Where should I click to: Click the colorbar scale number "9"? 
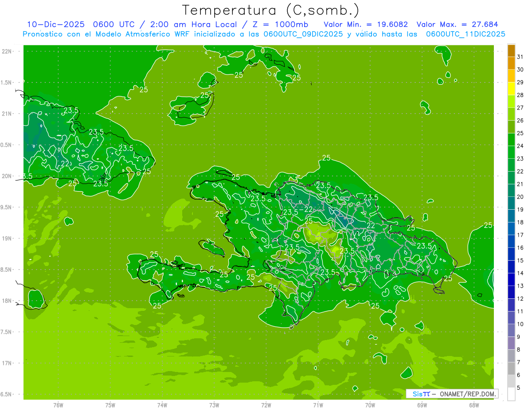click(519, 337)
